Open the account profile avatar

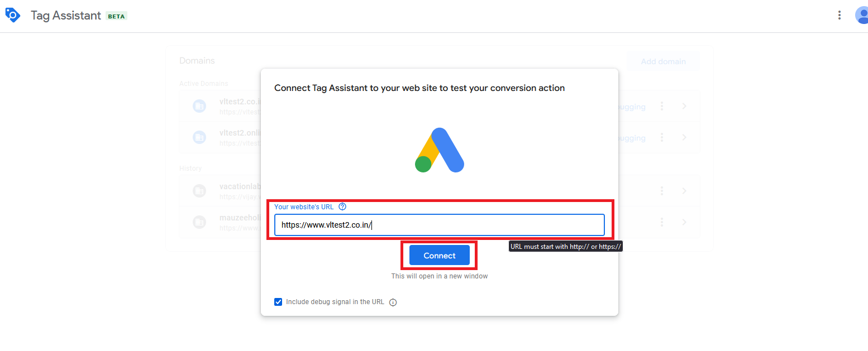point(862,15)
